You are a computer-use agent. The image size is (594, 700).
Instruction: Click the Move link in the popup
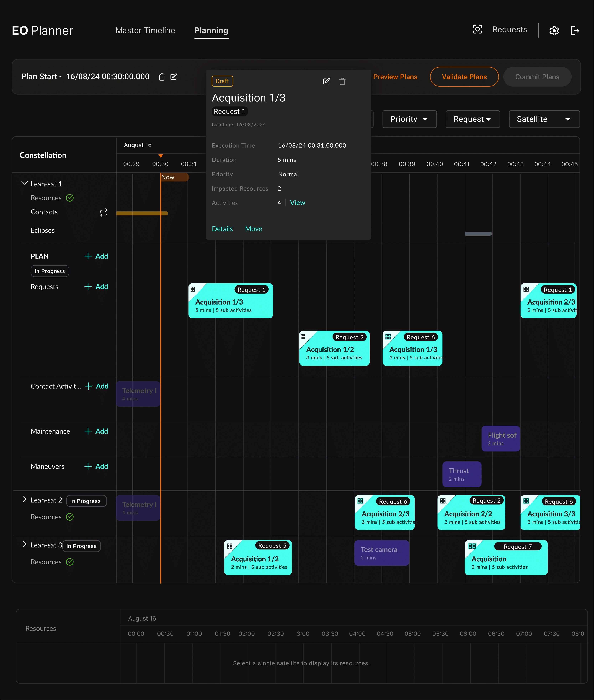click(x=254, y=229)
